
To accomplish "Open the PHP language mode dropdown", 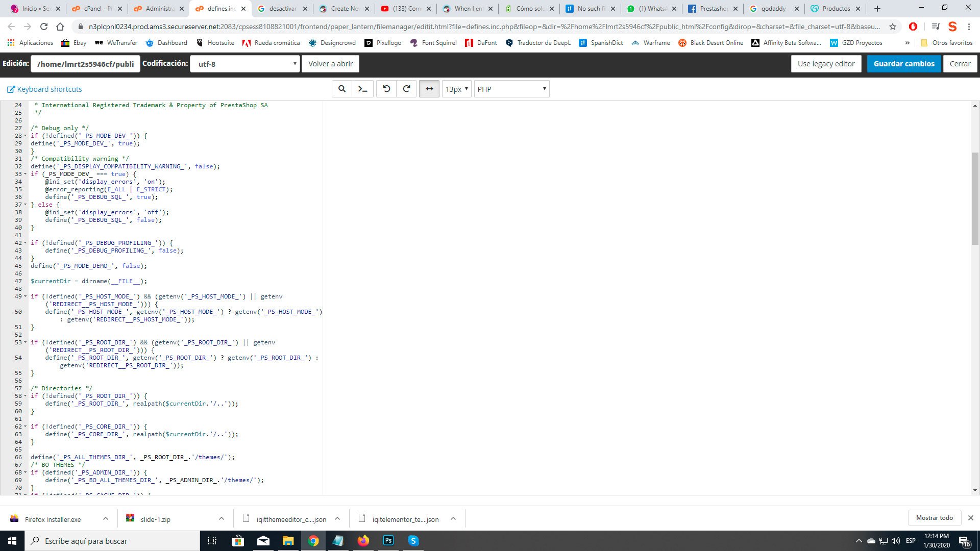I will tap(511, 89).
